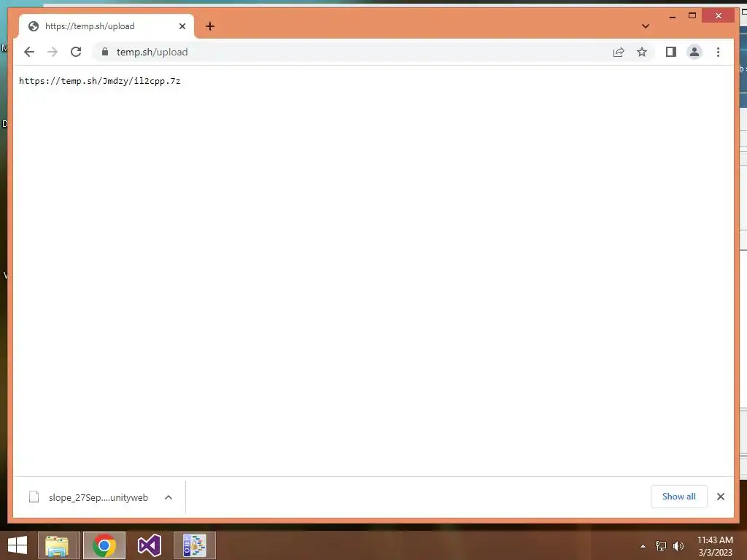Open the volume control tray icon

click(678, 546)
